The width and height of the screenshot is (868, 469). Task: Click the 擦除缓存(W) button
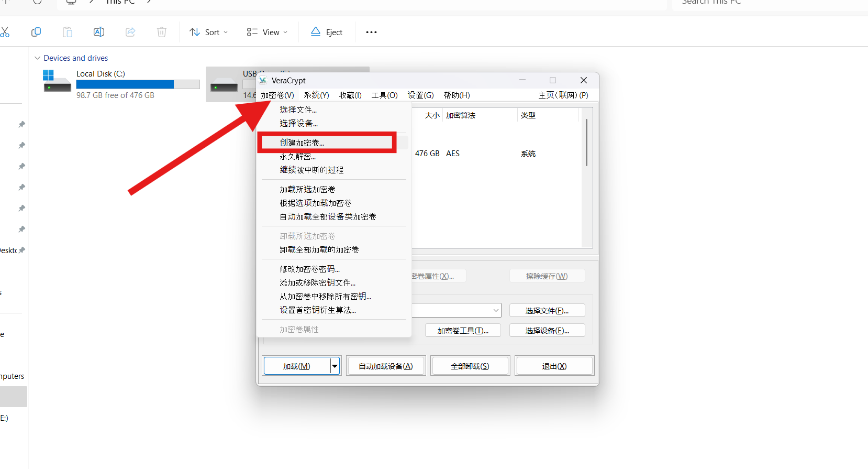click(x=547, y=276)
